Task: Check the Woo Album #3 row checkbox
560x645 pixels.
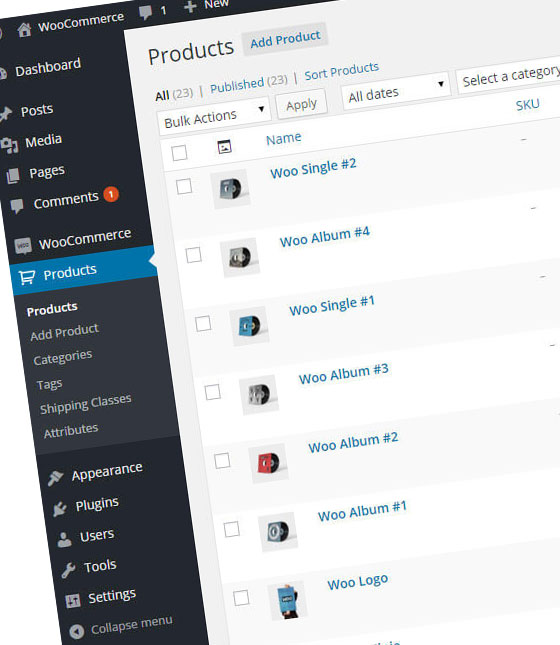Action: (x=212, y=392)
